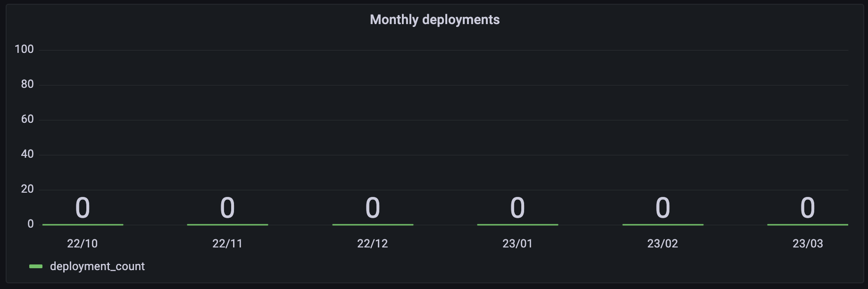The width and height of the screenshot is (868, 289).
Task: Click the 23/03 x-axis label
Action: pyautogui.click(x=808, y=244)
